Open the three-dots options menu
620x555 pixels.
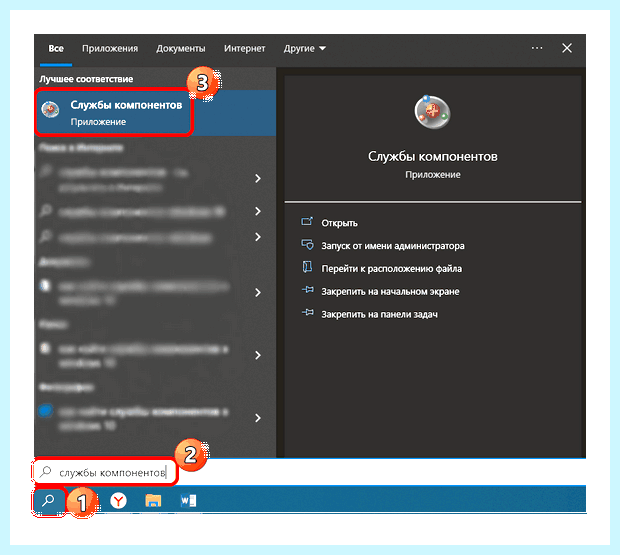[537, 48]
